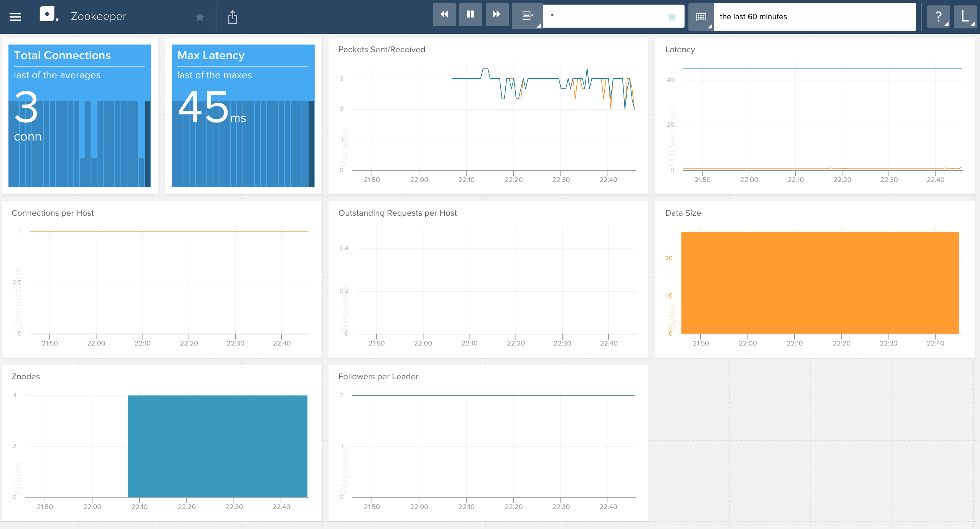980x529 pixels.
Task: Click the SignalFx logo icon
Action: pyautogui.click(x=49, y=14)
